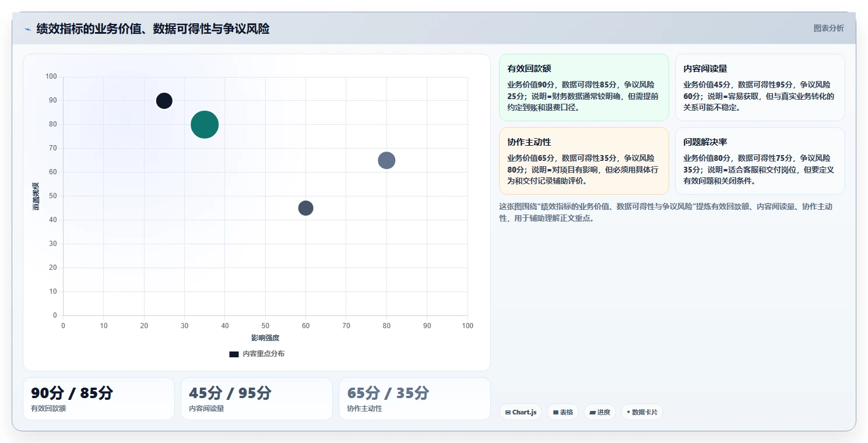Click the x-axis tick label 50

[265, 326]
